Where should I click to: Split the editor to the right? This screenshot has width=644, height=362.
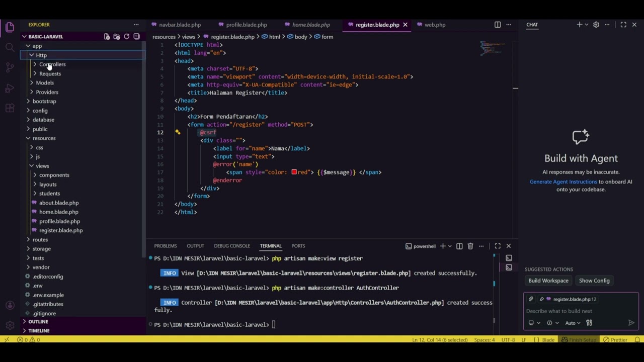coord(498,25)
